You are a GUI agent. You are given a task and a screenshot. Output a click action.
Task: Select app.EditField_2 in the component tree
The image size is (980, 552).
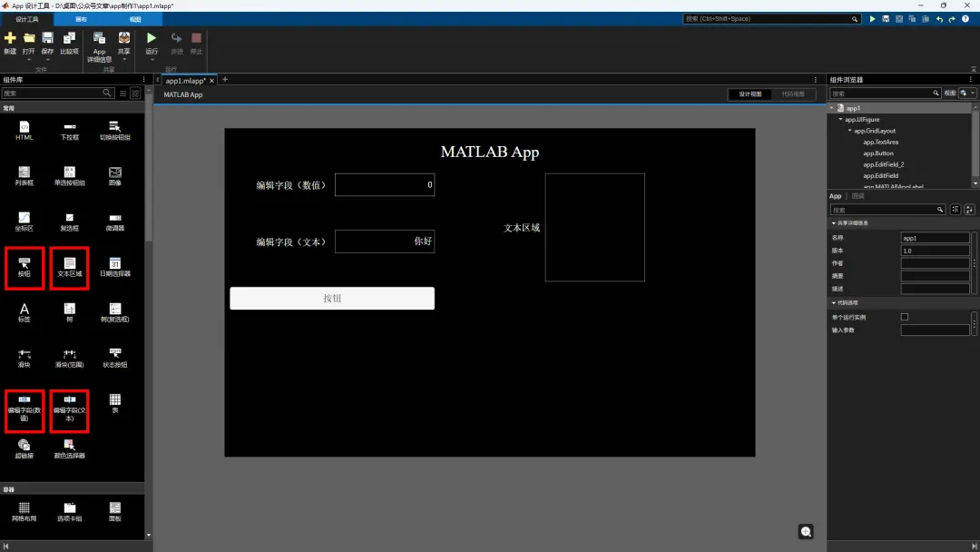tap(884, 164)
